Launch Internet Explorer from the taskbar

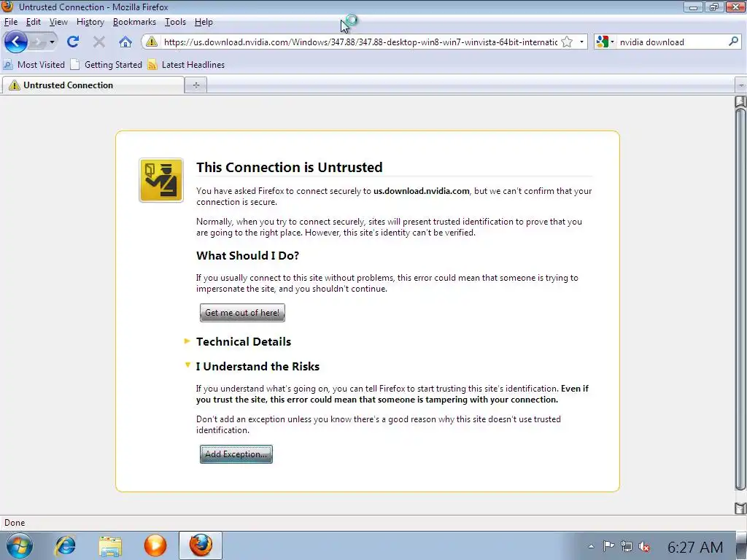pyautogui.click(x=65, y=545)
